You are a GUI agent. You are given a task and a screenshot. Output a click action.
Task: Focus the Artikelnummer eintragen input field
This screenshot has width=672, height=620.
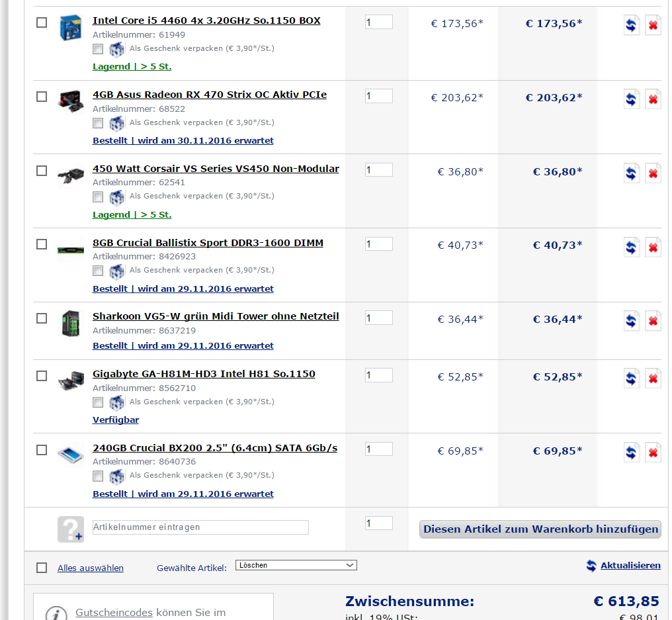click(x=200, y=527)
